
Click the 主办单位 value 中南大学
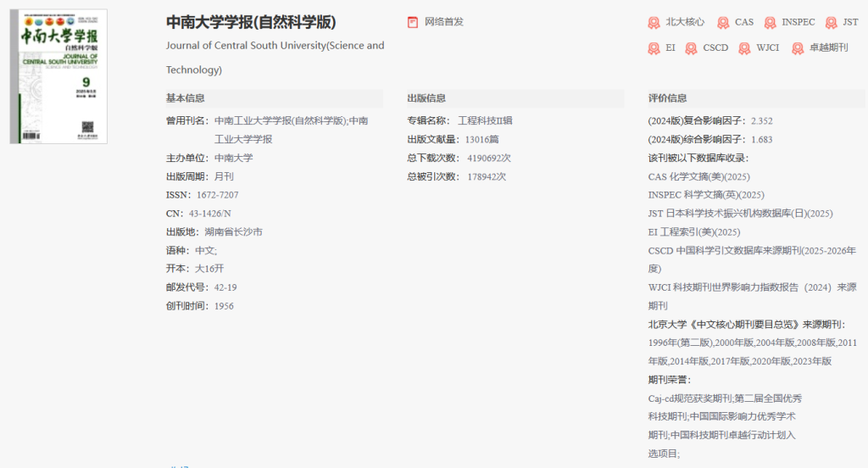coord(234,158)
